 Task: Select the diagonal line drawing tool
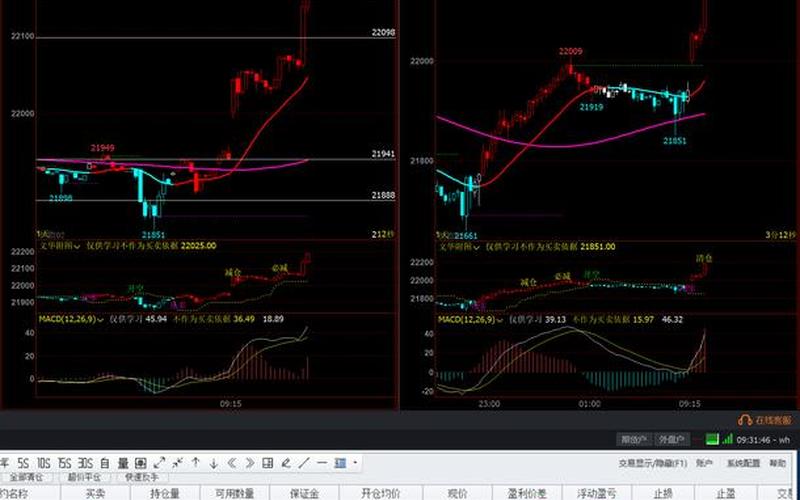(304, 463)
